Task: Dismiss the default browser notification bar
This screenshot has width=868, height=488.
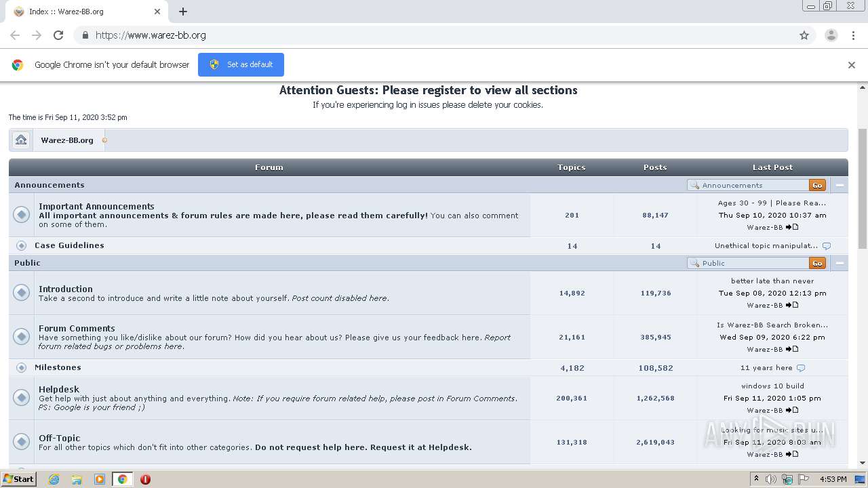Action: tap(852, 65)
